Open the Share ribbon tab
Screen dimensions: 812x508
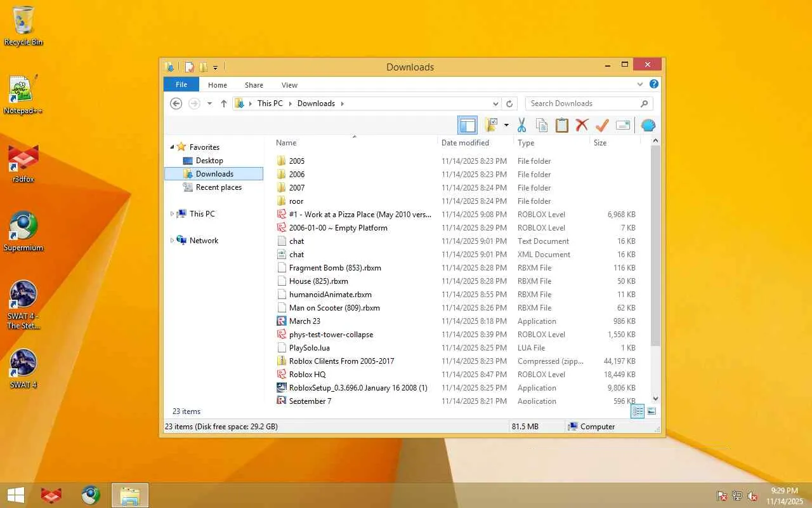(254, 85)
